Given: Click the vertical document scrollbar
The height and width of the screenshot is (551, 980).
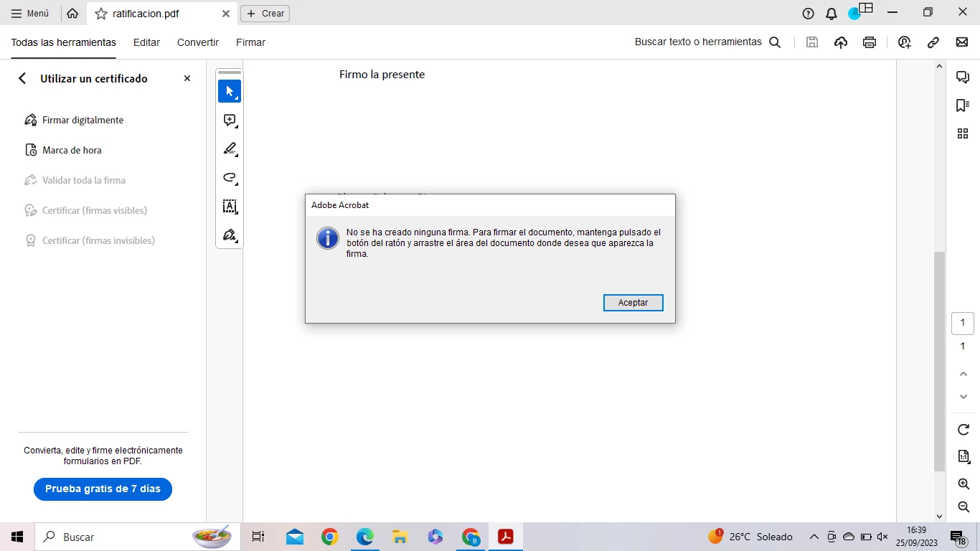Looking at the screenshot, I should (939, 361).
